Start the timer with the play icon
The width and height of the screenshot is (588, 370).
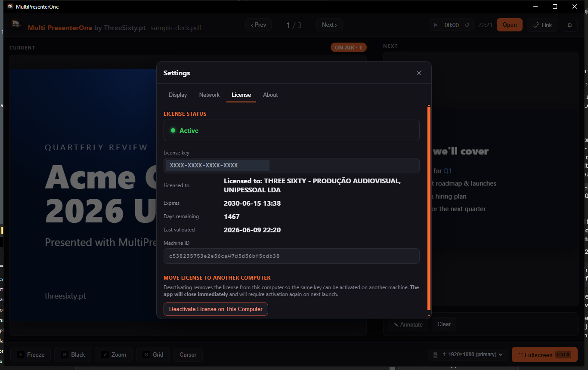click(436, 25)
